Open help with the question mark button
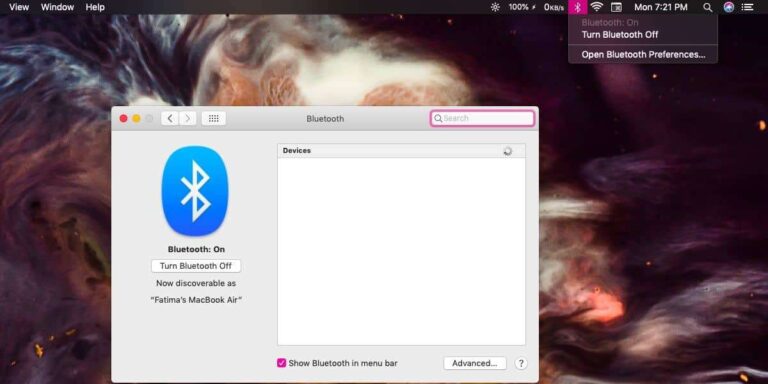768x384 pixels. click(x=521, y=363)
